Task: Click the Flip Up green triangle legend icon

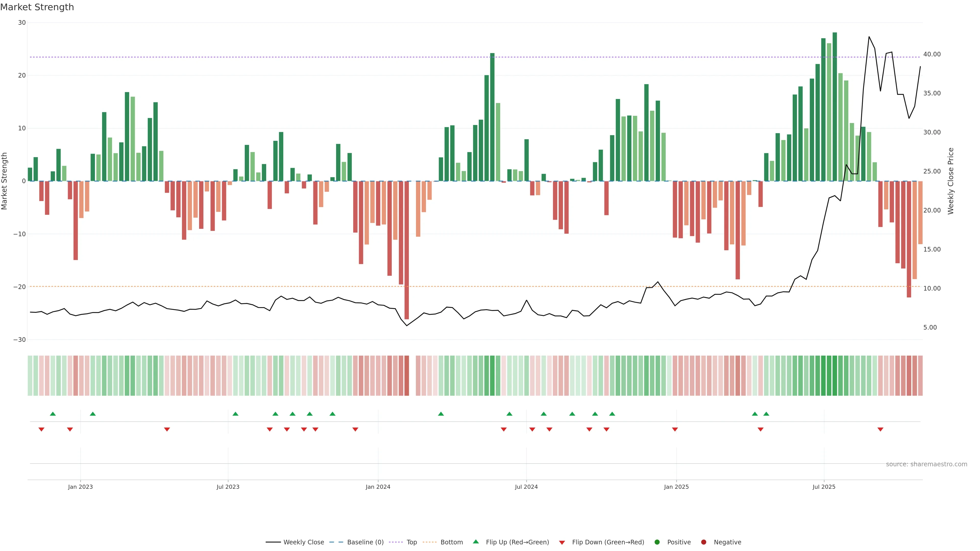Action: click(x=475, y=542)
